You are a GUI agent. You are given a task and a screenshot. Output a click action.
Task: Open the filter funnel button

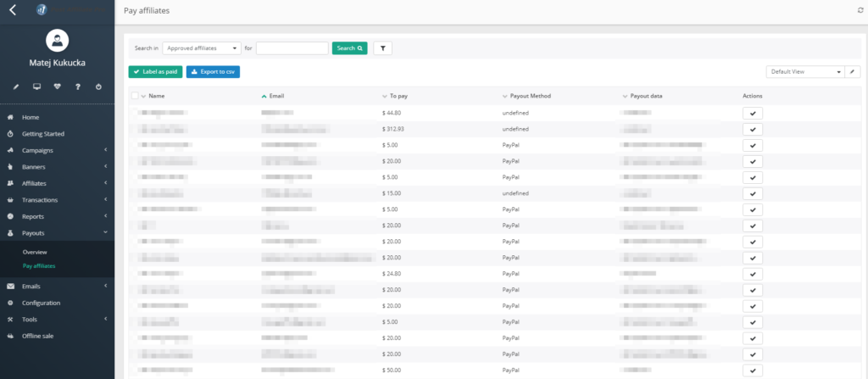click(x=382, y=48)
